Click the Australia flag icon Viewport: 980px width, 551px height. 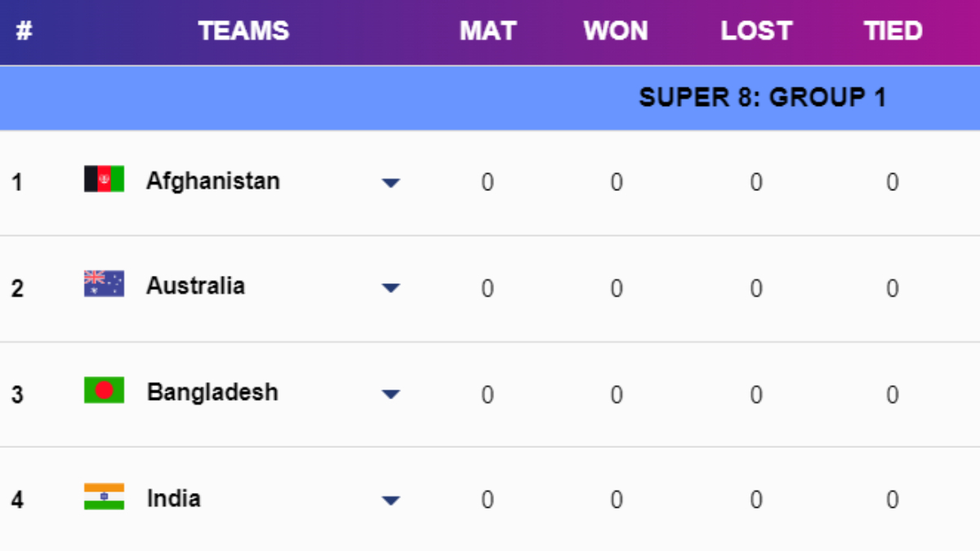point(104,284)
